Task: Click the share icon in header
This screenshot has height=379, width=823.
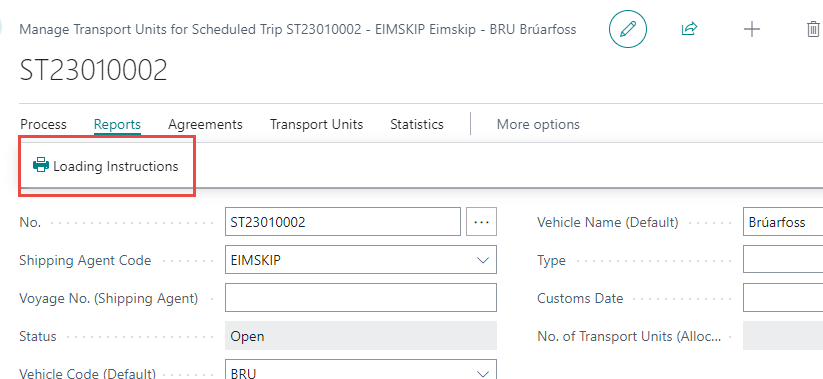Action: point(689,29)
